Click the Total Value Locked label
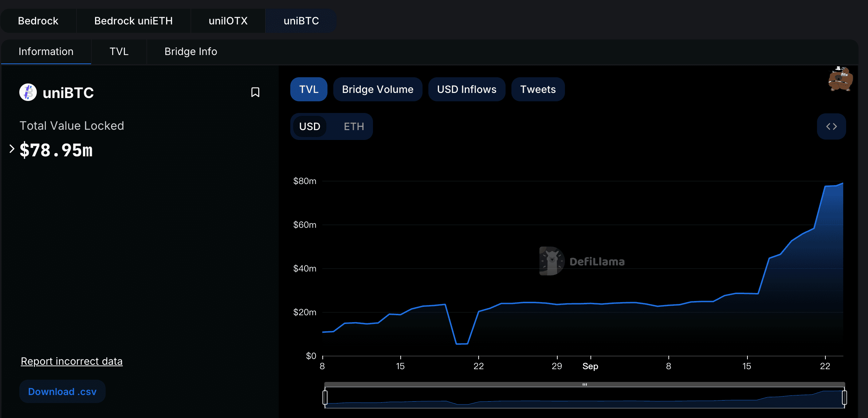 coord(72,126)
